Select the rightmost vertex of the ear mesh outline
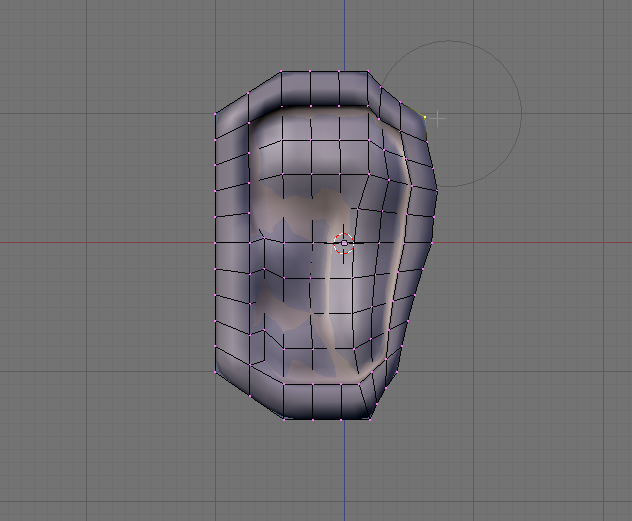The height and width of the screenshot is (521, 632). pyautogui.click(x=437, y=190)
